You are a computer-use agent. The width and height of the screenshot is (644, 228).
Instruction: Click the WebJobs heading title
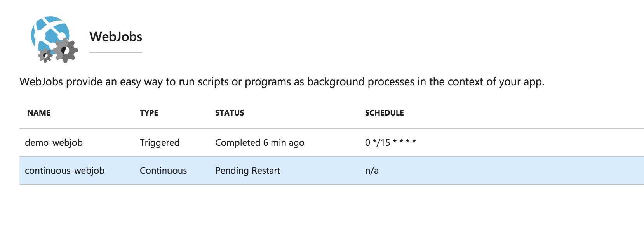pyautogui.click(x=116, y=36)
